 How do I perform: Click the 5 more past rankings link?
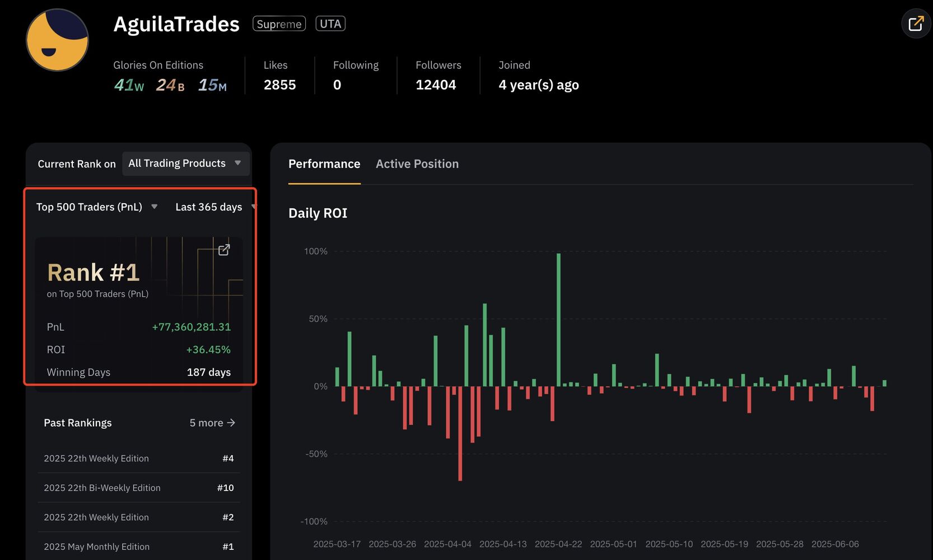[212, 423]
